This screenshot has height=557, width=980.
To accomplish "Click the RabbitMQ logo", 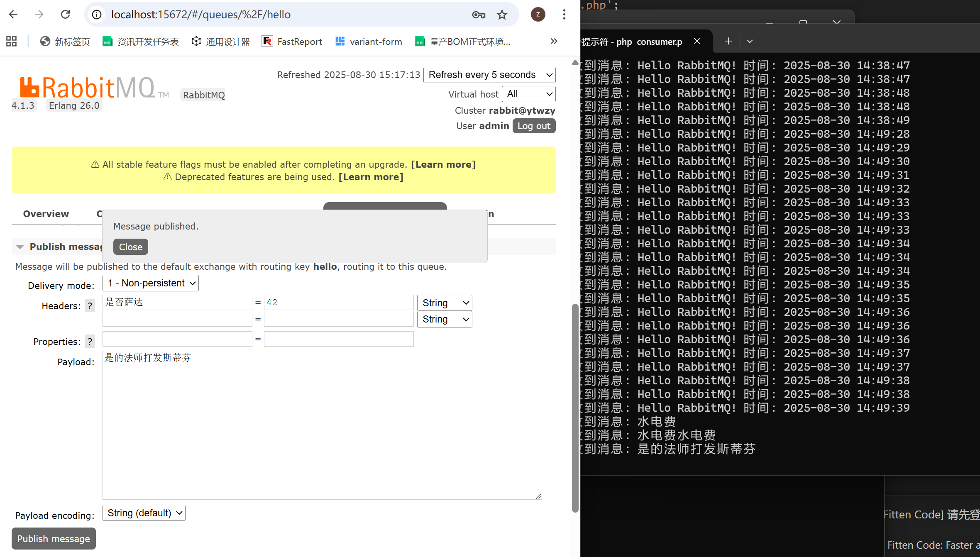I will coord(95,88).
